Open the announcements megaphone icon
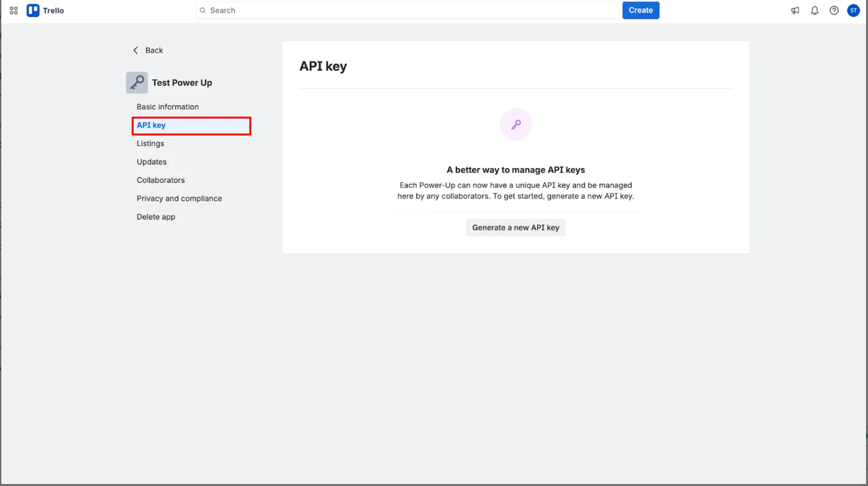The height and width of the screenshot is (486, 868). click(x=795, y=10)
